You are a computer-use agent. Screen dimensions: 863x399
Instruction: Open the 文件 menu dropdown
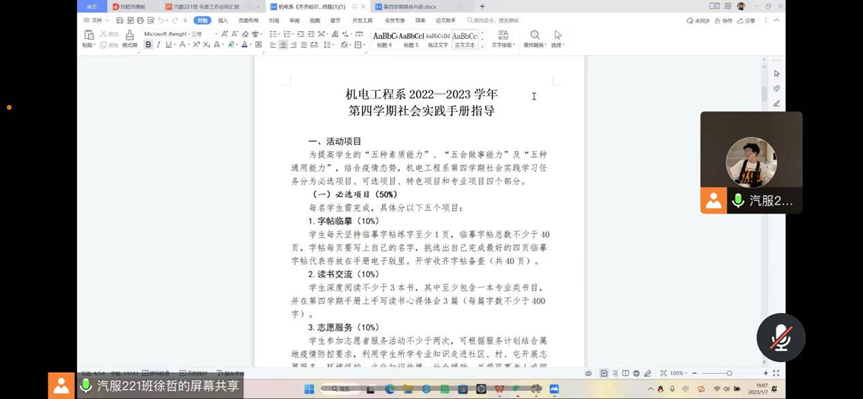(x=96, y=20)
